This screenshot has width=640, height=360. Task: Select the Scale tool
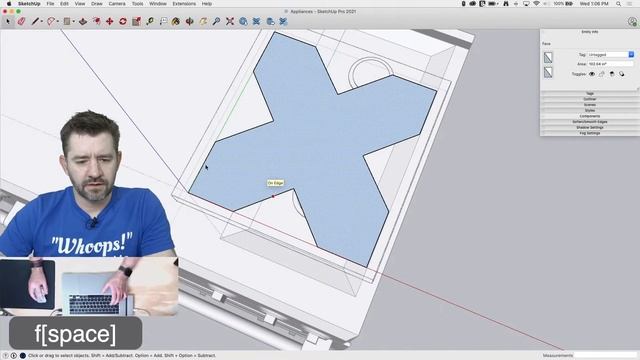pos(136,21)
